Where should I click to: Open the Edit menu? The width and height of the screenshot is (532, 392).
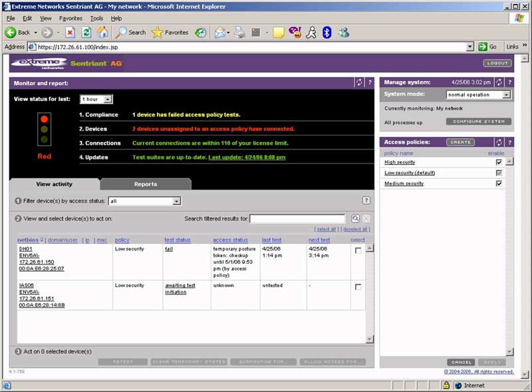[27, 19]
